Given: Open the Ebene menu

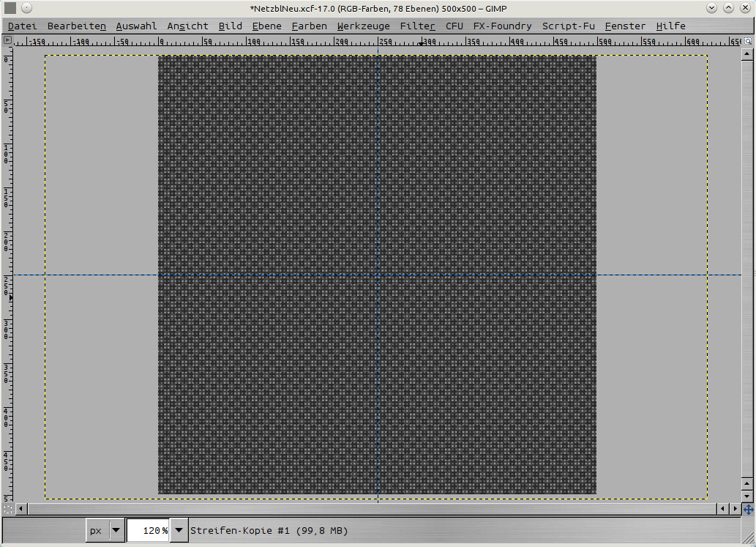Looking at the screenshot, I should coord(266,26).
